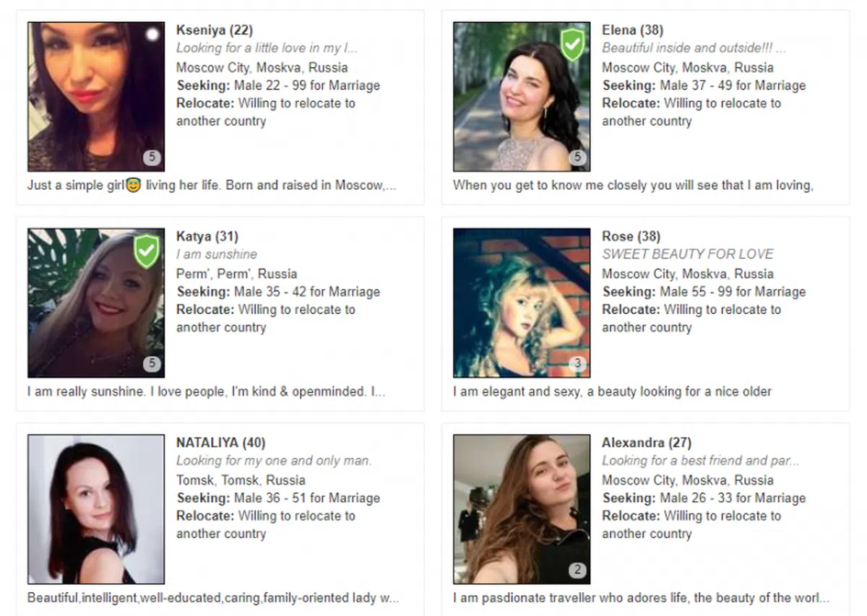
Task: Open NATALIYA's profile photo
Action: pyautogui.click(x=96, y=509)
